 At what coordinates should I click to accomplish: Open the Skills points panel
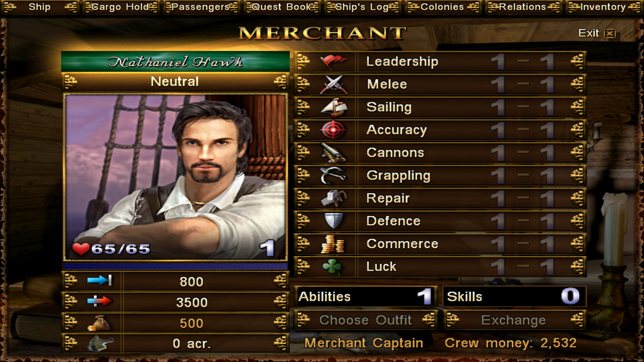coord(514,297)
